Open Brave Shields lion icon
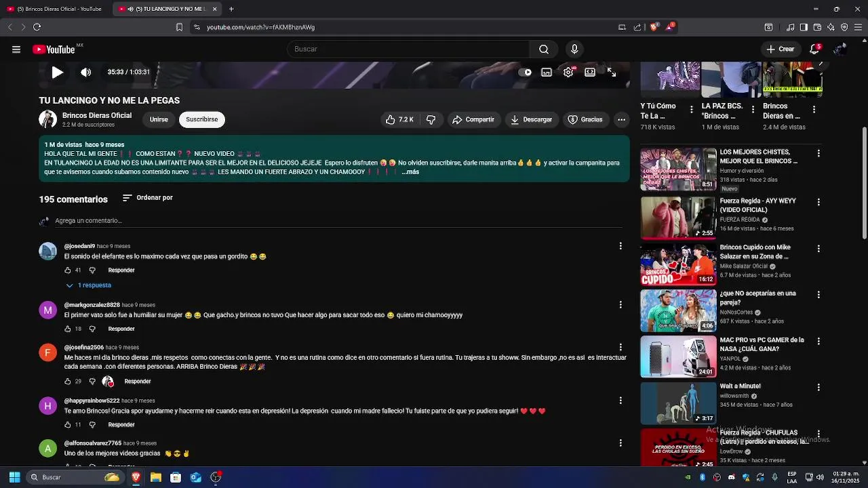The image size is (868, 488). (654, 27)
